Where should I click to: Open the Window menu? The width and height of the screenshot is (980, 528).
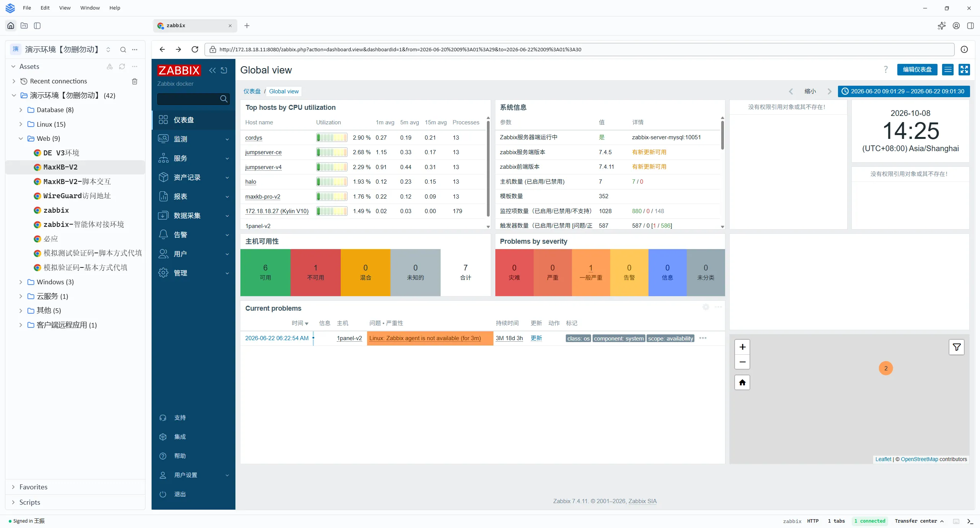(x=90, y=8)
